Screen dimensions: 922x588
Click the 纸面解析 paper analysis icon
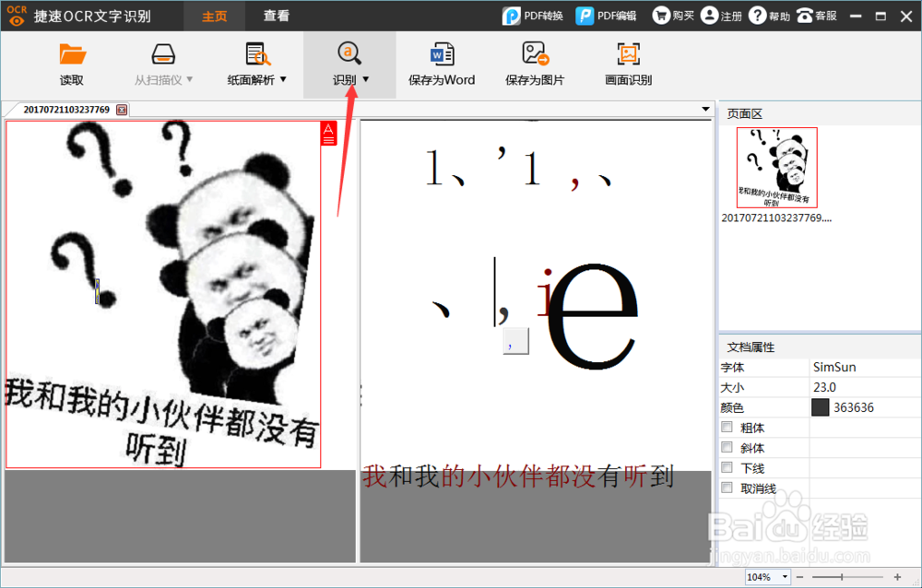click(255, 55)
